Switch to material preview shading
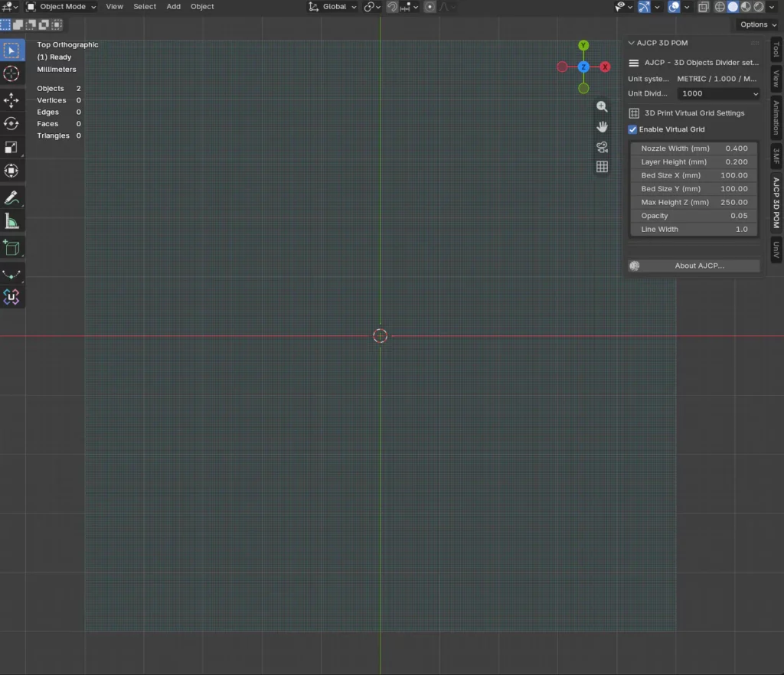Viewport: 784px width, 675px height. tap(746, 6)
